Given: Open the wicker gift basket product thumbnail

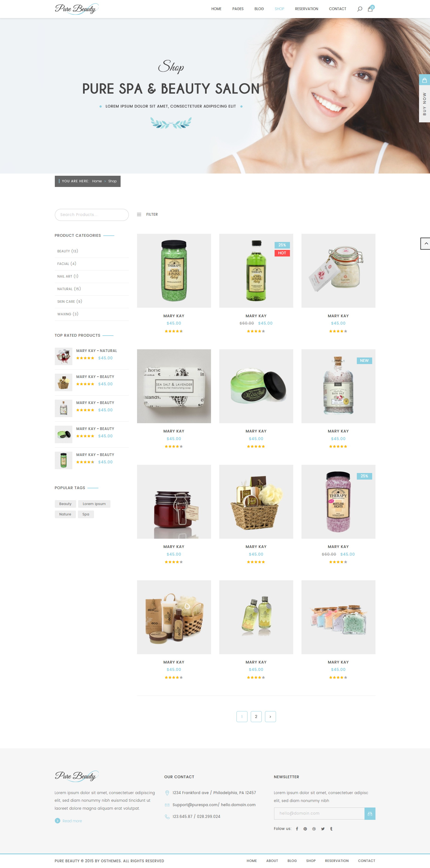Looking at the screenshot, I should [256, 502].
